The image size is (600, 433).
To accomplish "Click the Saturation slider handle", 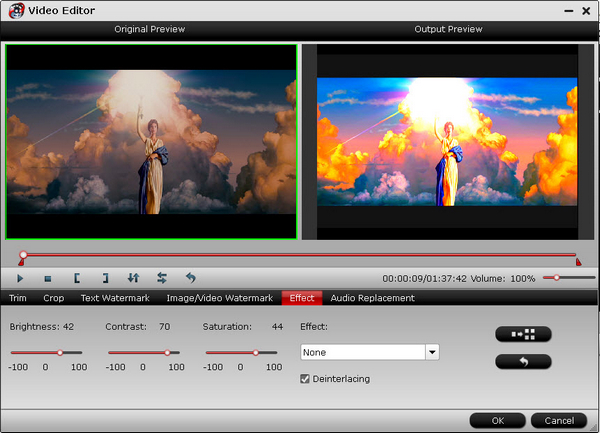I will point(256,353).
